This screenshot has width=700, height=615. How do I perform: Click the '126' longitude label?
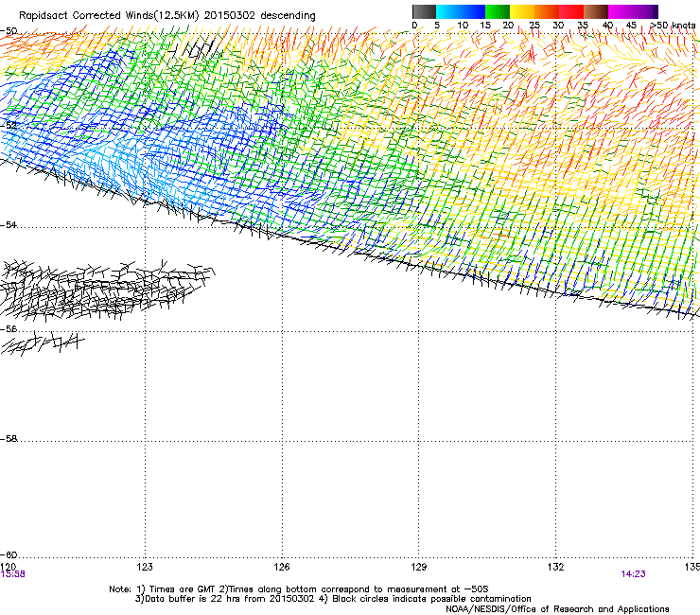coord(282,567)
